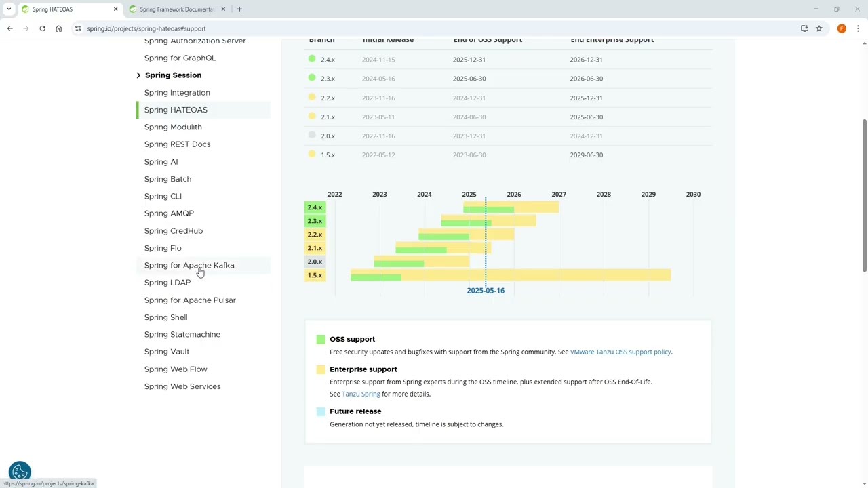Image resolution: width=868 pixels, height=488 pixels.
Task: Go to Spring AI project
Action: coord(161,162)
